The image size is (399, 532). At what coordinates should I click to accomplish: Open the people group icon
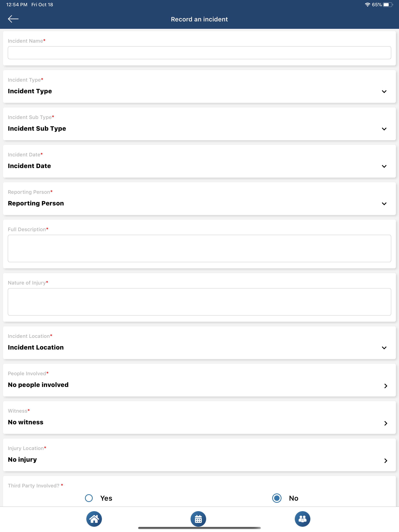(303, 519)
